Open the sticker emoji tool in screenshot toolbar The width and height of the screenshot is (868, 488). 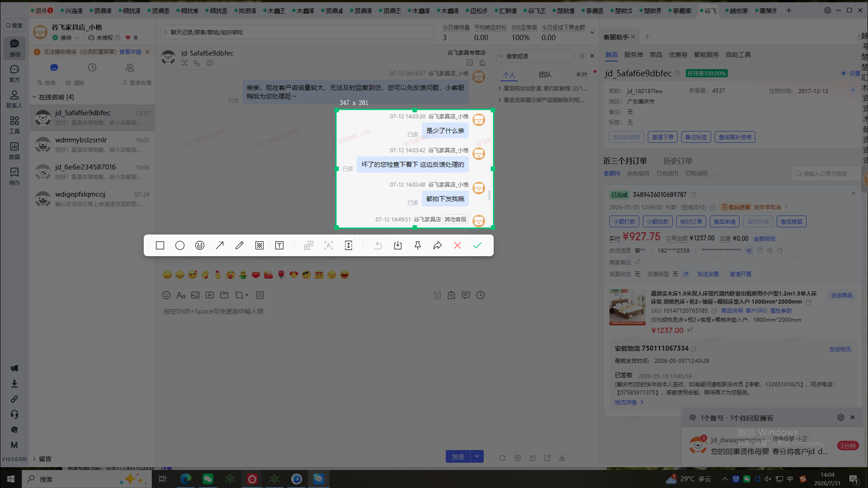[x=200, y=245]
